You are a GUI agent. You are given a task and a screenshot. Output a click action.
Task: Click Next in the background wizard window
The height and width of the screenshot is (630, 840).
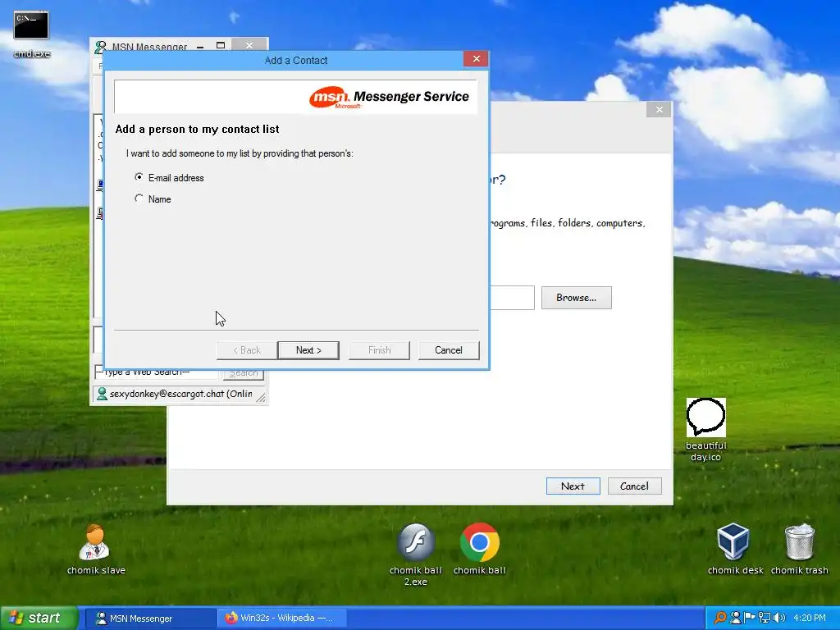573,486
